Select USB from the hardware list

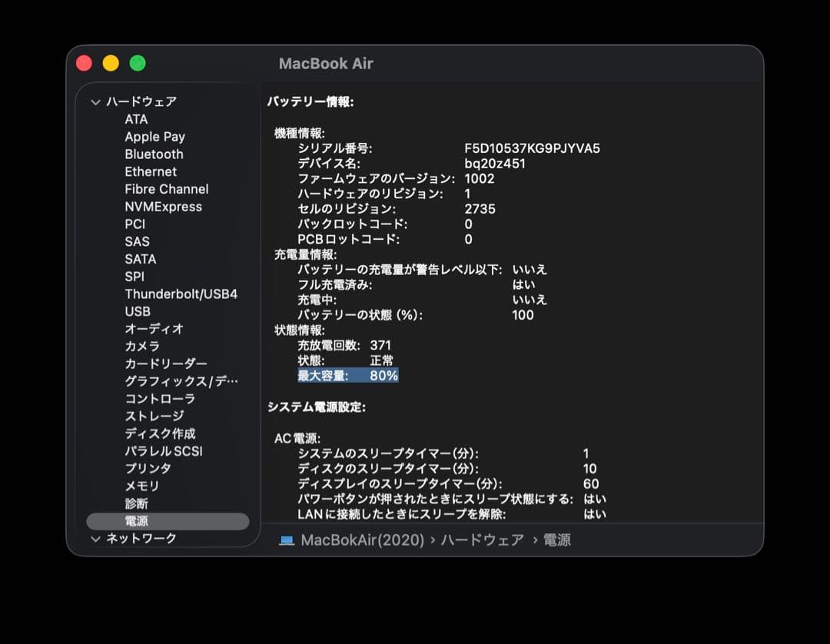coord(140,311)
